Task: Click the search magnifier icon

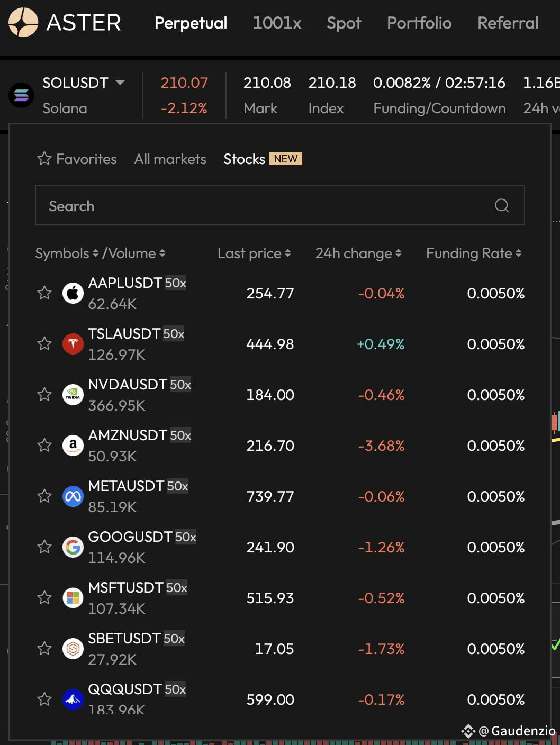Action: pyautogui.click(x=501, y=205)
